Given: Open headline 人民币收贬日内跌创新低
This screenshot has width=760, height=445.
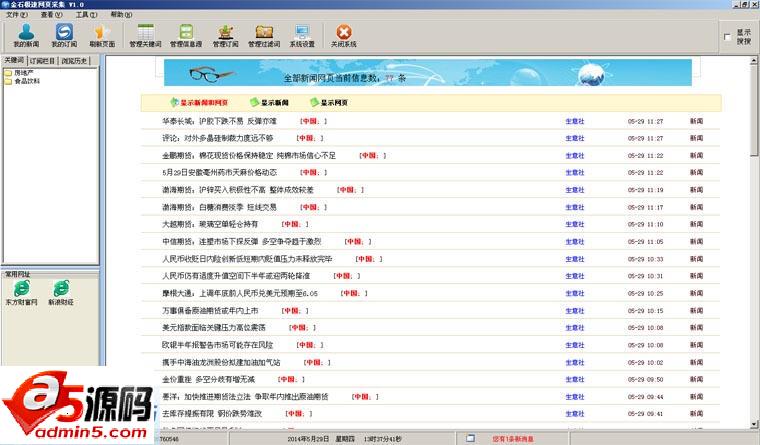Looking at the screenshot, I should click(247, 259).
